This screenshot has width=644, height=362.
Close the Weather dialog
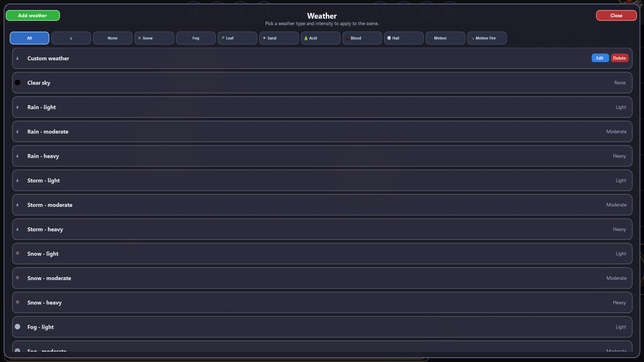pos(616,15)
